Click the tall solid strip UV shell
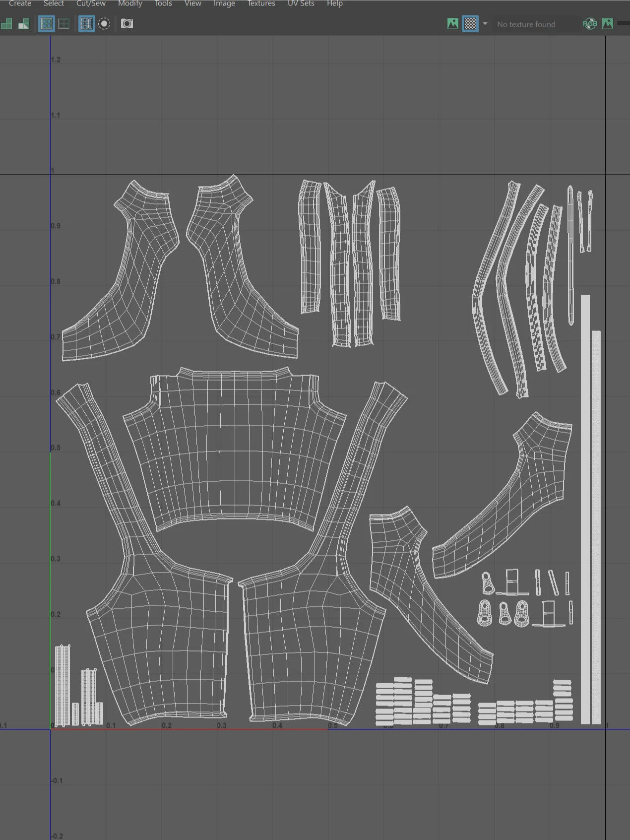 click(x=585, y=509)
